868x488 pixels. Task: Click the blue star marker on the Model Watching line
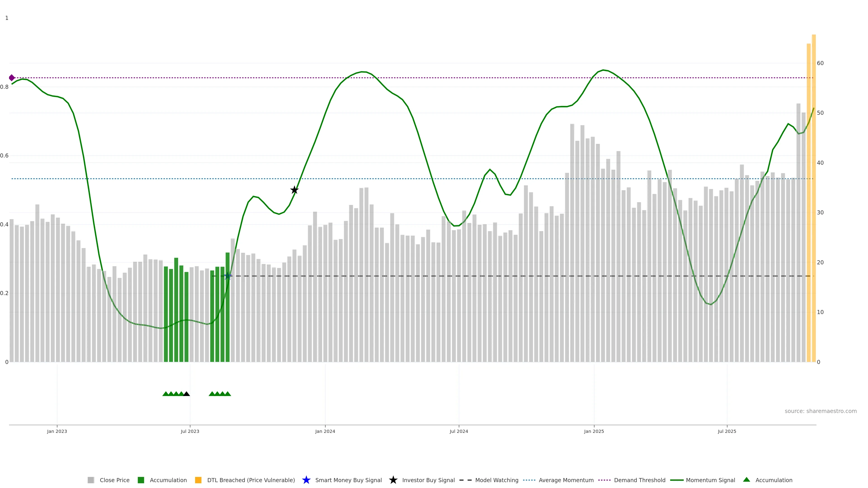click(x=228, y=276)
